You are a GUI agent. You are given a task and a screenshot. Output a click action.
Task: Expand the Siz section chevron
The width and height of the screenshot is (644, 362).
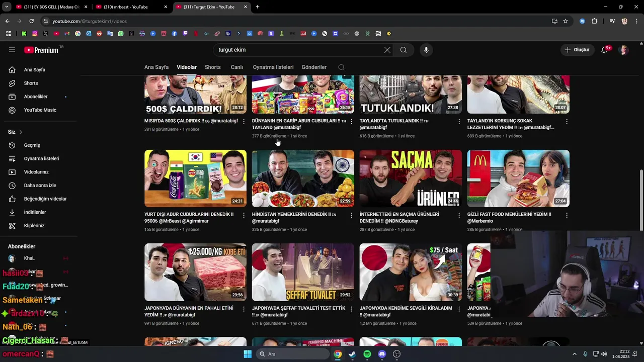[21, 132]
